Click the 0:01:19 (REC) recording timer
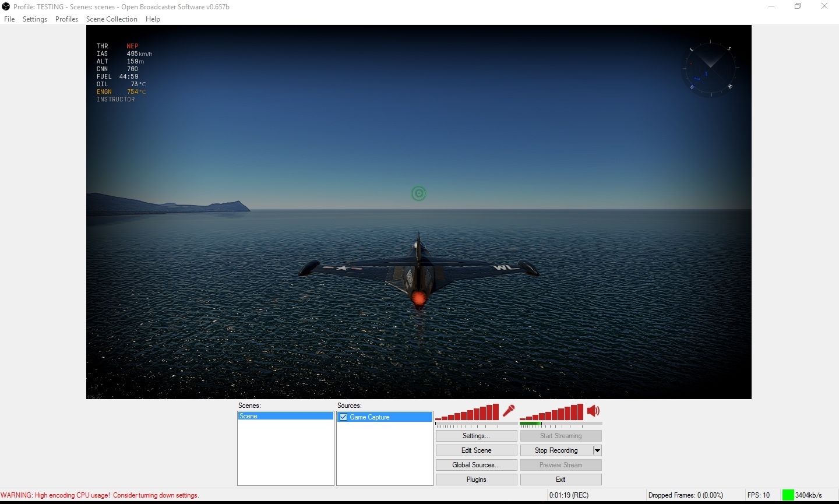839x504 pixels. click(569, 495)
